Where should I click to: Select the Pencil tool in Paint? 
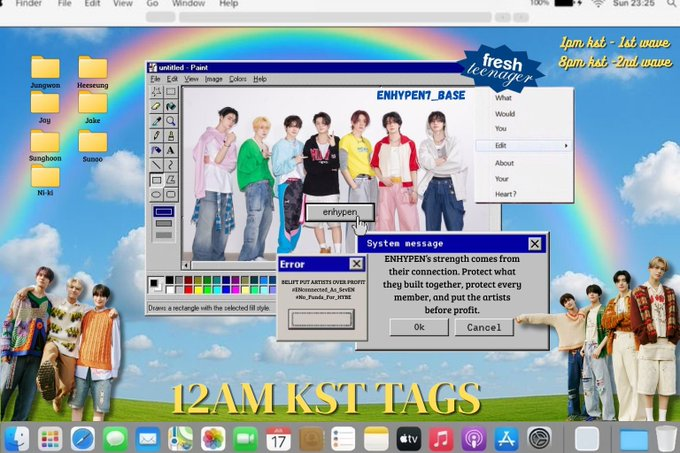pyautogui.click(x=156, y=136)
